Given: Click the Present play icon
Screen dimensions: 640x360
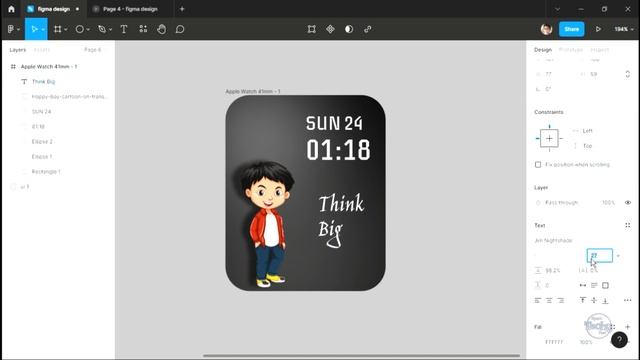Looking at the screenshot, I should (x=598, y=29).
